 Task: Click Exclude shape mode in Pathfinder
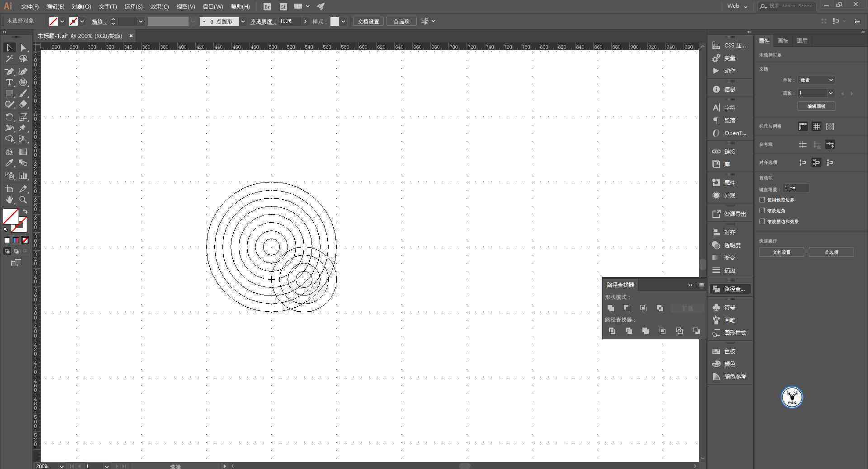(660, 308)
